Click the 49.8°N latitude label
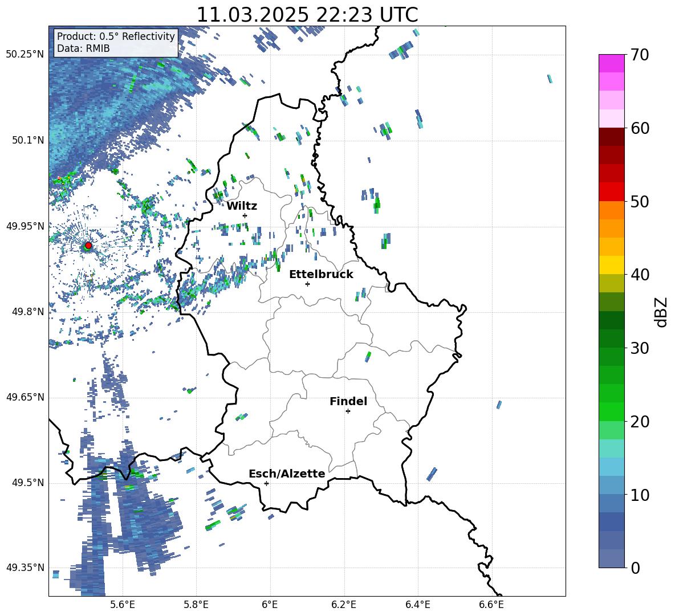This screenshot has width=675, height=616. pyautogui.click(x=28, y=312)
